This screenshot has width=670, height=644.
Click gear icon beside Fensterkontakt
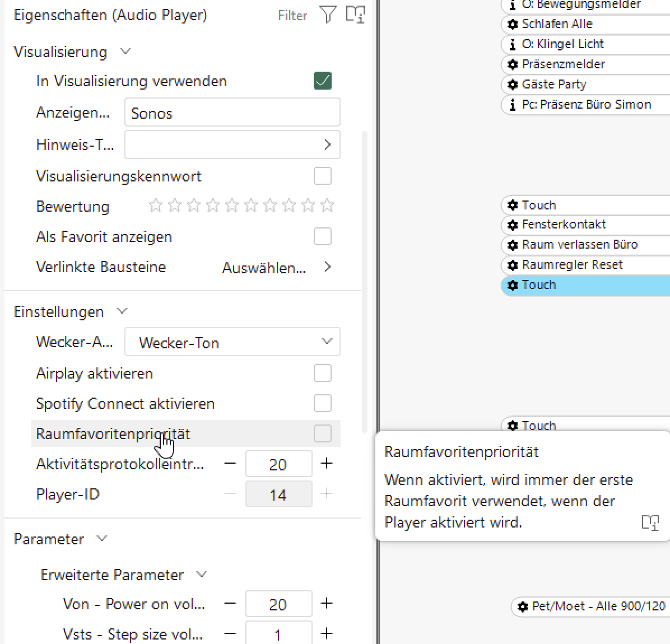[513, 225]
